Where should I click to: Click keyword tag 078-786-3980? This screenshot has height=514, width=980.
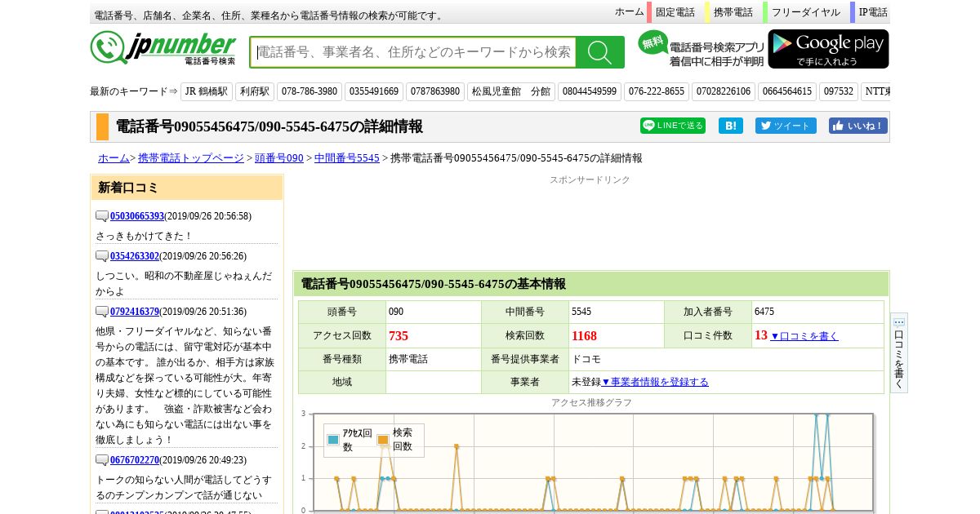point(309,91)
